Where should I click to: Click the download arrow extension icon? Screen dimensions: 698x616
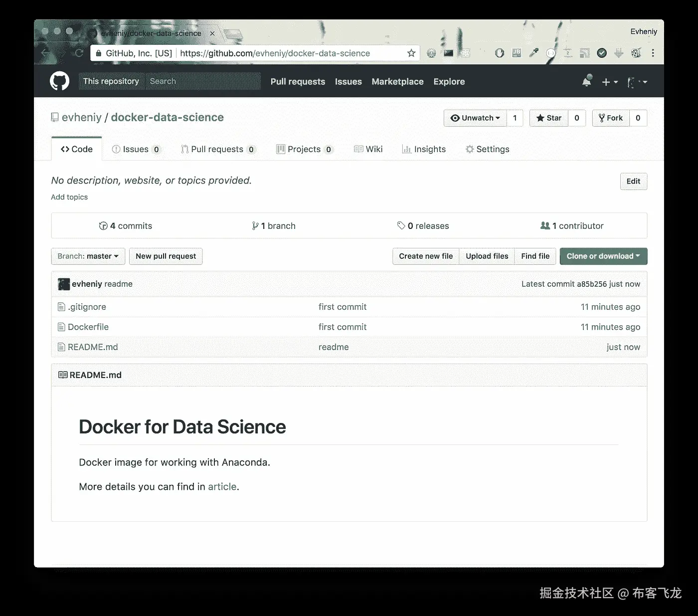click(x=619, y=53)
